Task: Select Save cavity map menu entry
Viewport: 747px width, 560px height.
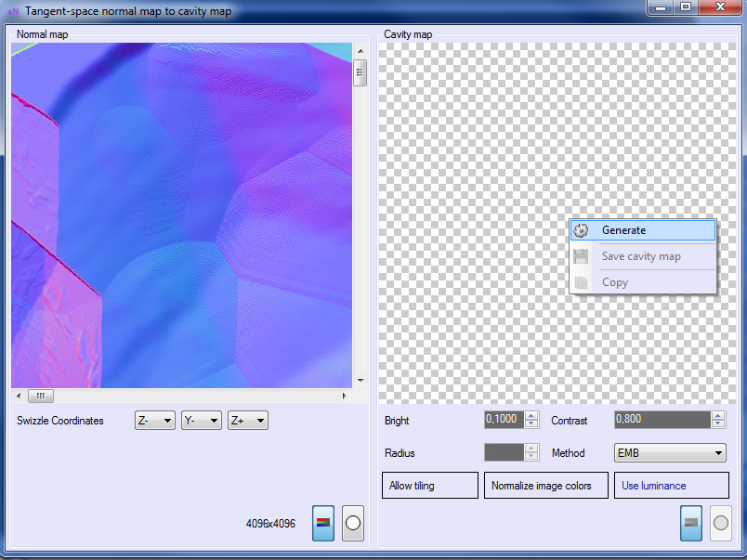Action: click(643, 256)
